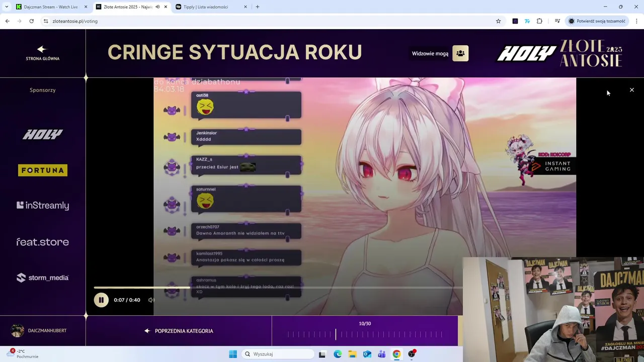Click the 10/30 category progress marker
This screenshot has width=644, height=362.
336,334
